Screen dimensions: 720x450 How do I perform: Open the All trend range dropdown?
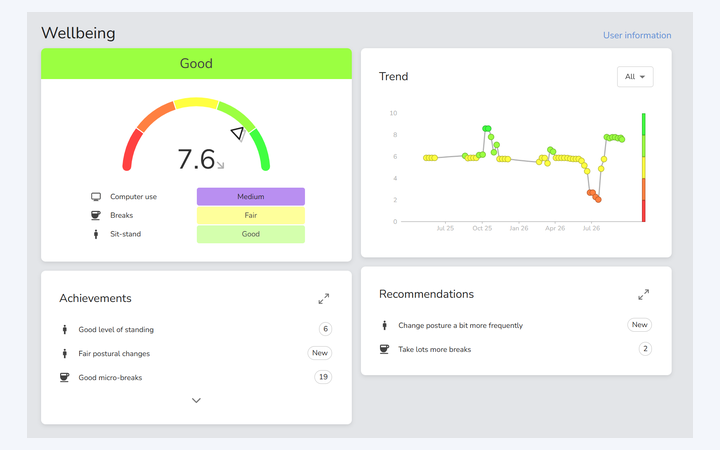(635, 77)
